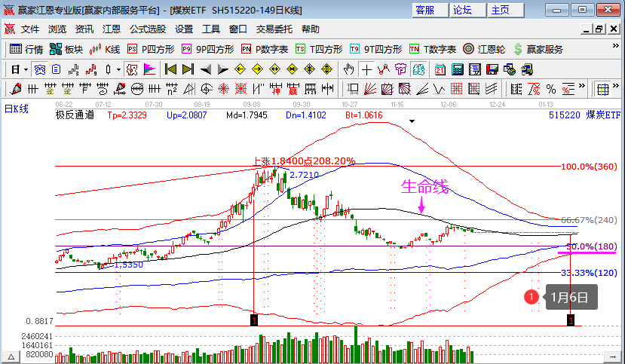Expand the candlestick style dropdown arrow
This screenshot has height=364, width=625.
pyautogui.click(x=119, y=69)
